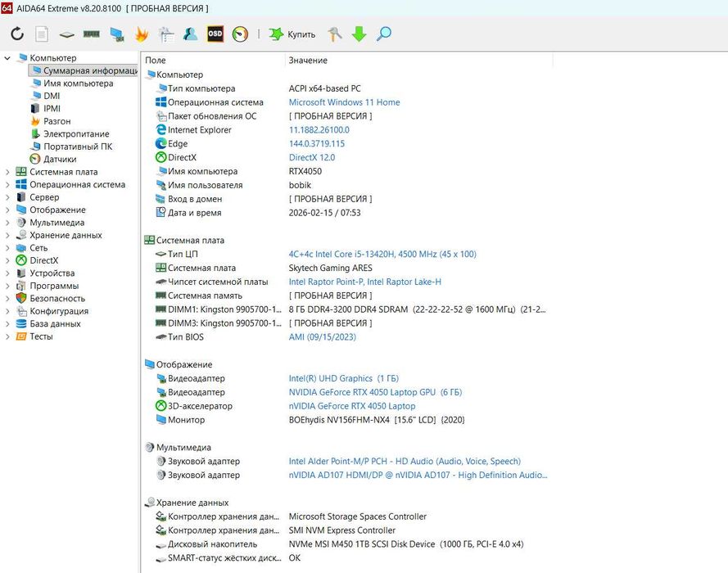Click the Купить button
728x573 pixels.
tap(292, 34)
